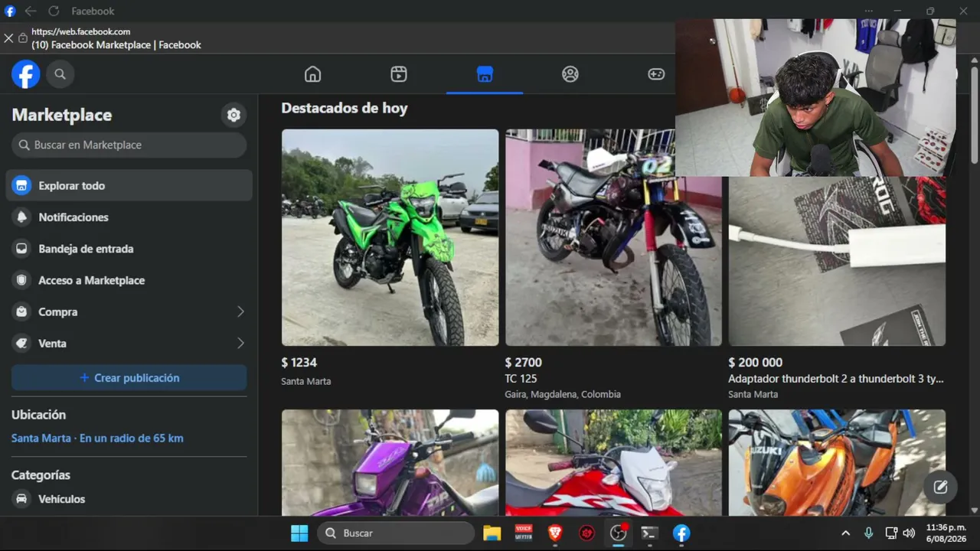The image size is (980, 551).
Task: Click the $ 200 000 price
Action: [756, 363]
